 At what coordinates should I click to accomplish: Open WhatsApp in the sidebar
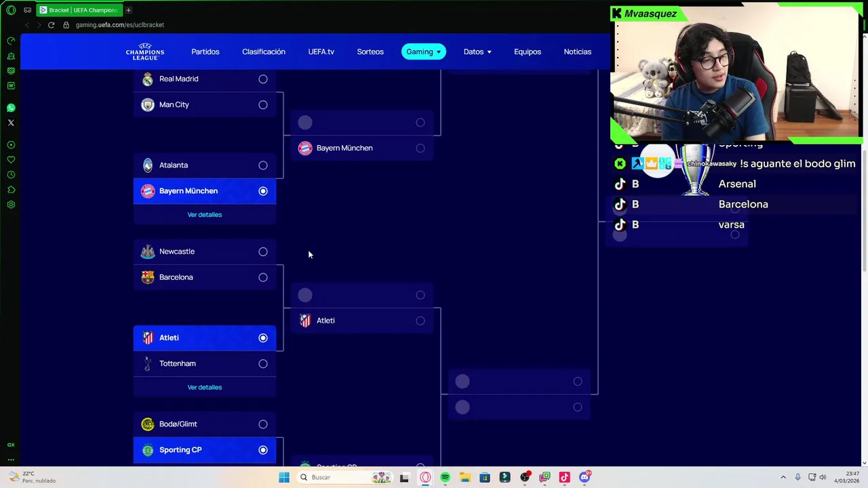[11, 108]
